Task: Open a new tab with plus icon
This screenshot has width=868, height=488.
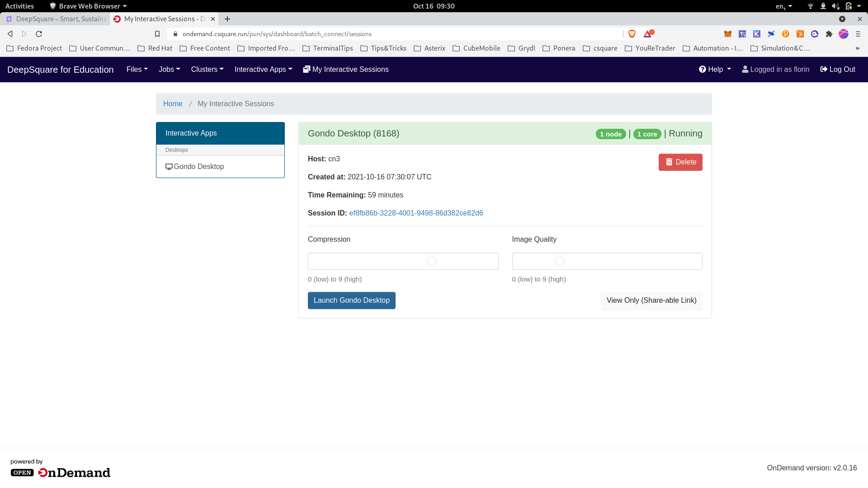Action: tap(227, 19)
